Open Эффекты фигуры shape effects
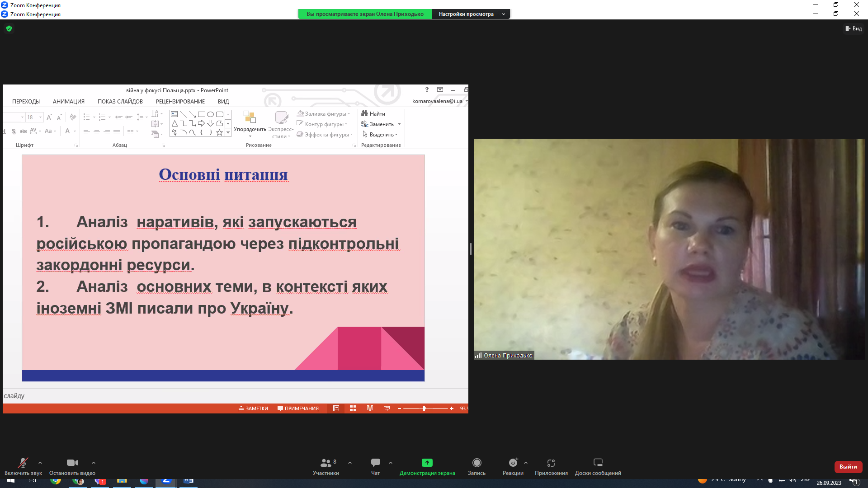The width and height of the screenshot is (868, 488). tap(325, 135)
